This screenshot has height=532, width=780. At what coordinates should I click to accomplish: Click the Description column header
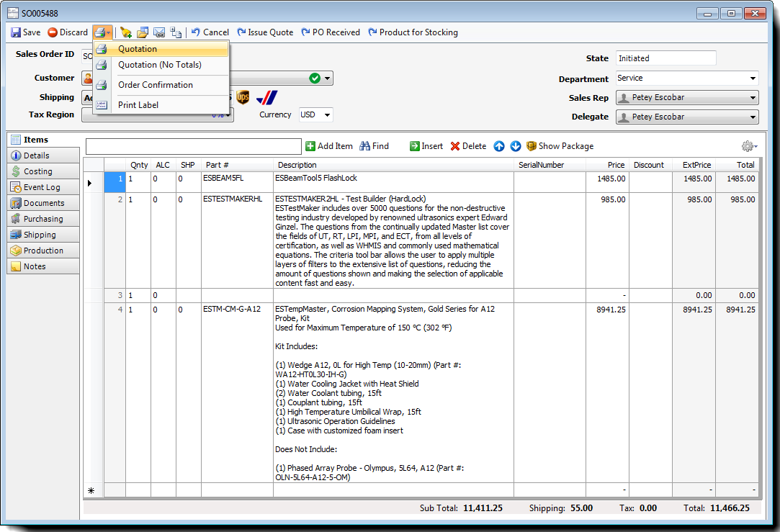tap(393, 165)
